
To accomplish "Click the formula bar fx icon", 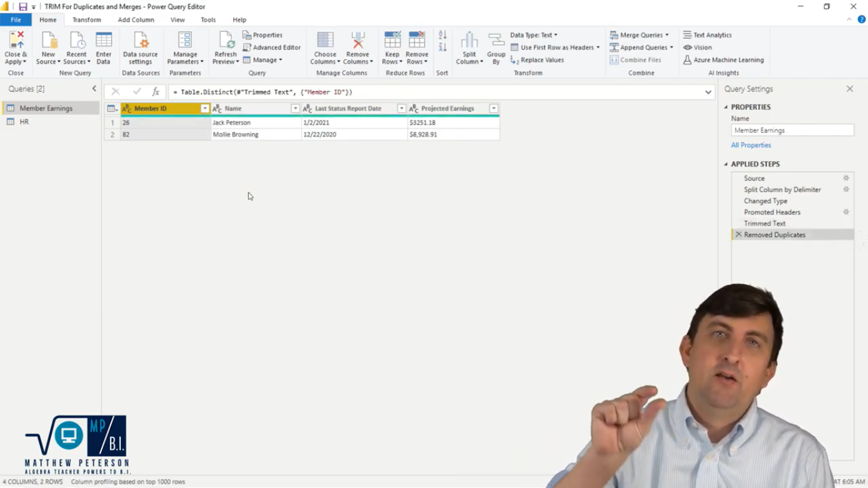I will tap(156, 92).
